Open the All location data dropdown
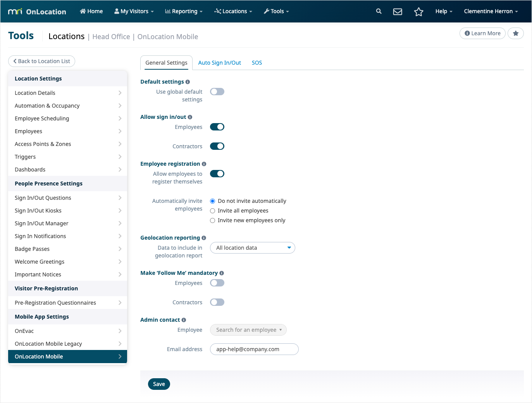 tap(252, 248)
